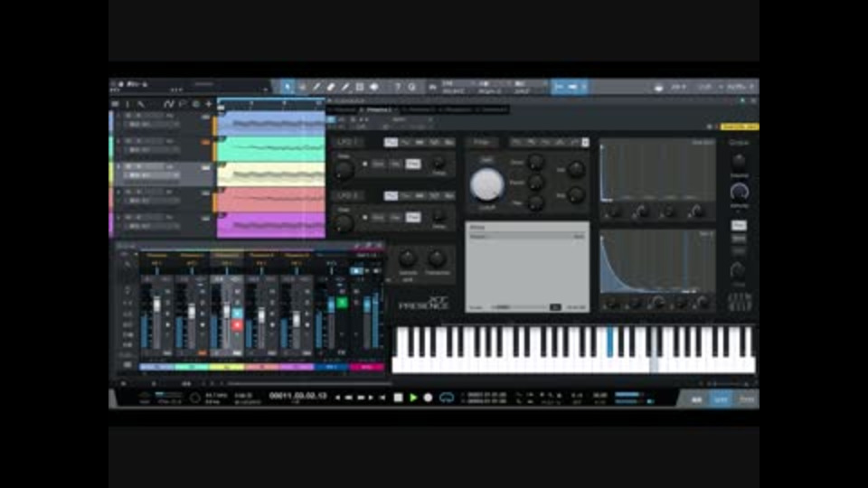Toggle the LFO 1 enable indicator
The width and height of the screenshot is (868, 488).
(x=364, y=164)
